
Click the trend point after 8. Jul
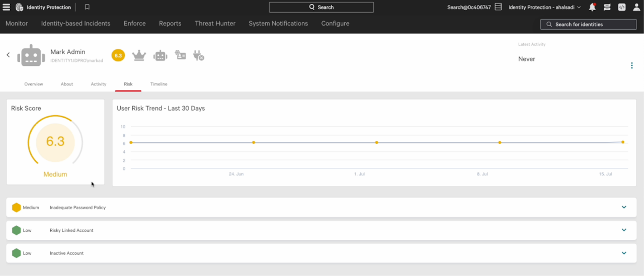coord(500,142)
